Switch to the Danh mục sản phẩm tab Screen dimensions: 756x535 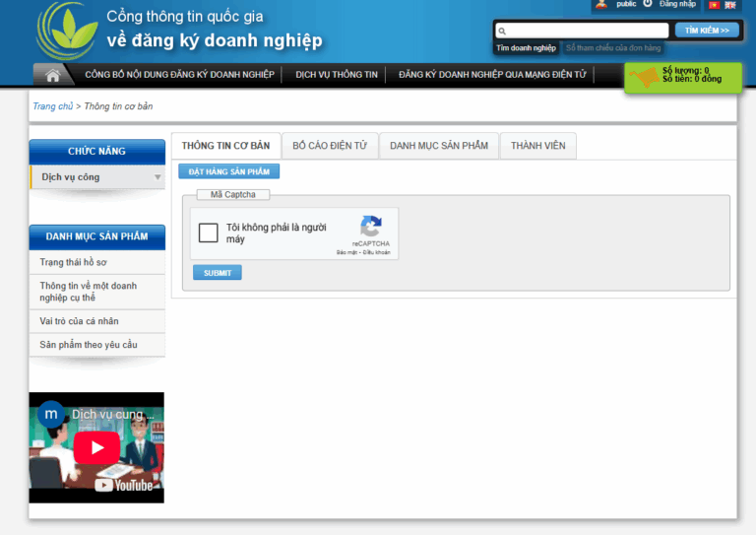pyautogui.click(x=439, y=146)
